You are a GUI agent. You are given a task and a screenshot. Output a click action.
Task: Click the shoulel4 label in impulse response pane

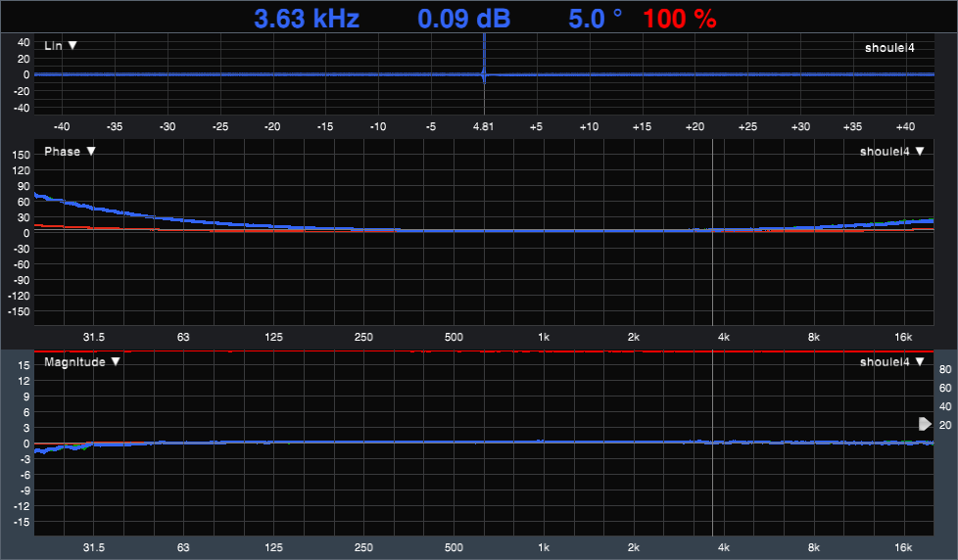tap(889, 47)
